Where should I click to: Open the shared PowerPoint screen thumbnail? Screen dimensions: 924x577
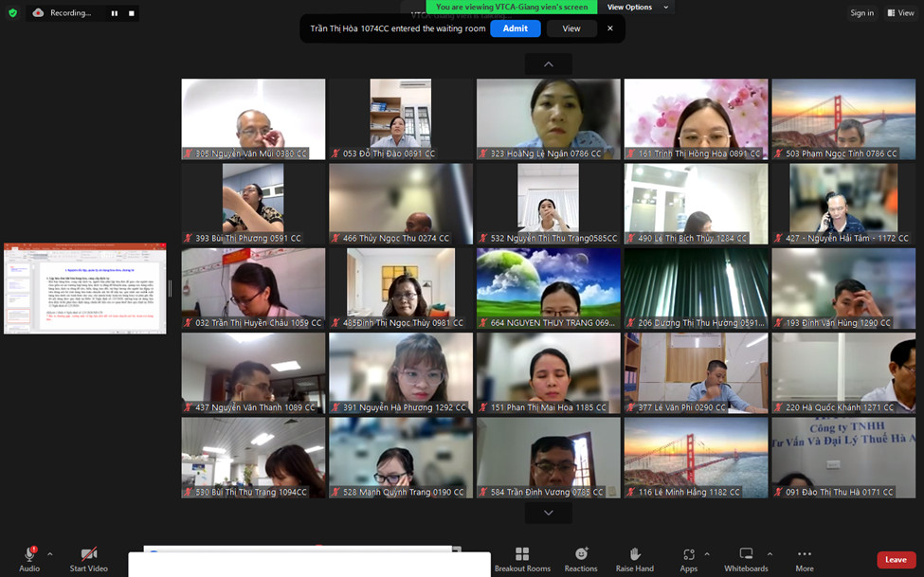(85, 289)
